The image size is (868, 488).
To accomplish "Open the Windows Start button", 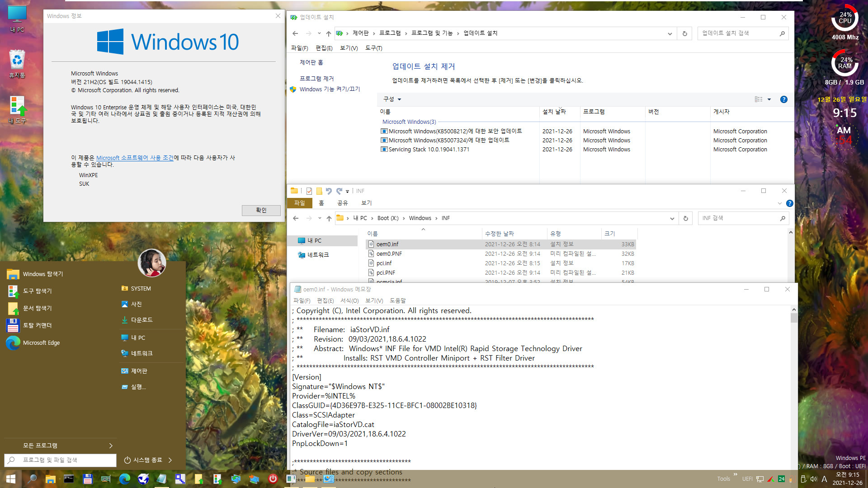I will [x=11, y=479].
